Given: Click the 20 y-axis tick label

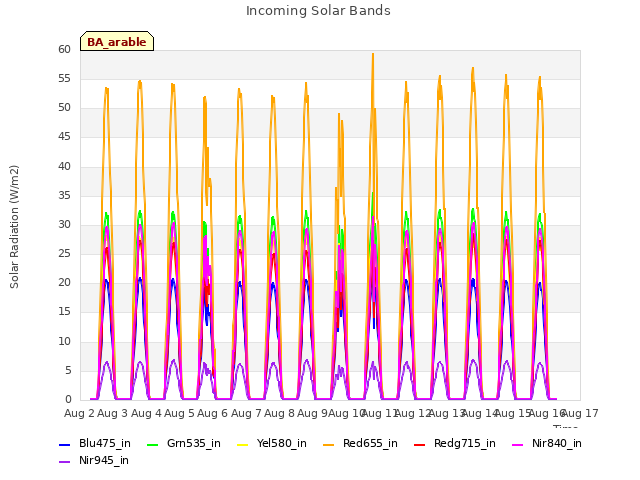Looking at the screenshot, I should click(x=64, y=282).
